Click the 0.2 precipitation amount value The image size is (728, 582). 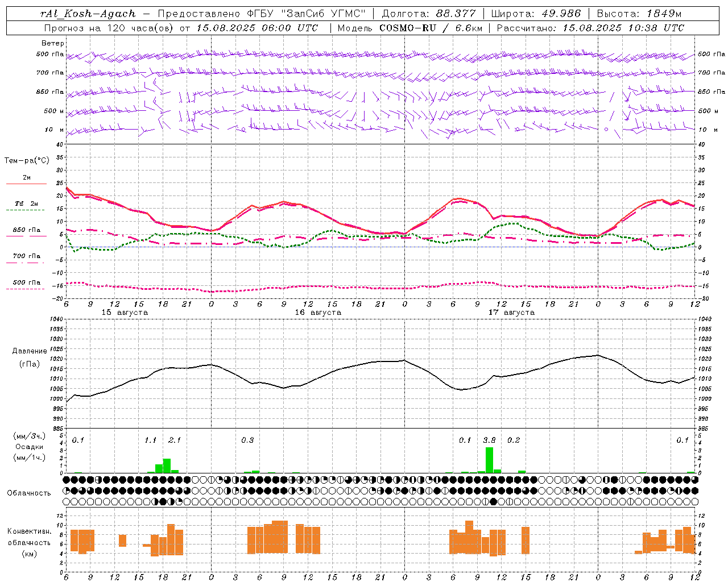[514, 440]
